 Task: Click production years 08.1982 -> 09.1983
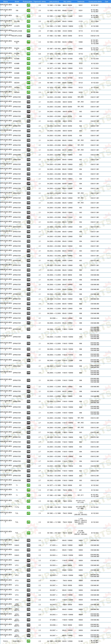[54, 533]
